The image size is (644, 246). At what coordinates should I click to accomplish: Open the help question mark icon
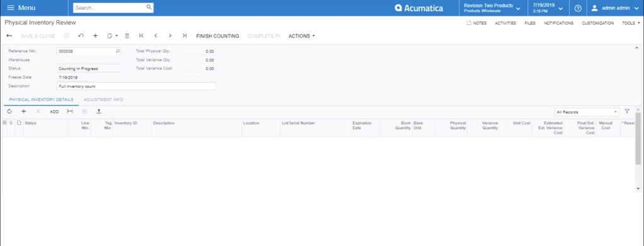(x=578, y=8)
